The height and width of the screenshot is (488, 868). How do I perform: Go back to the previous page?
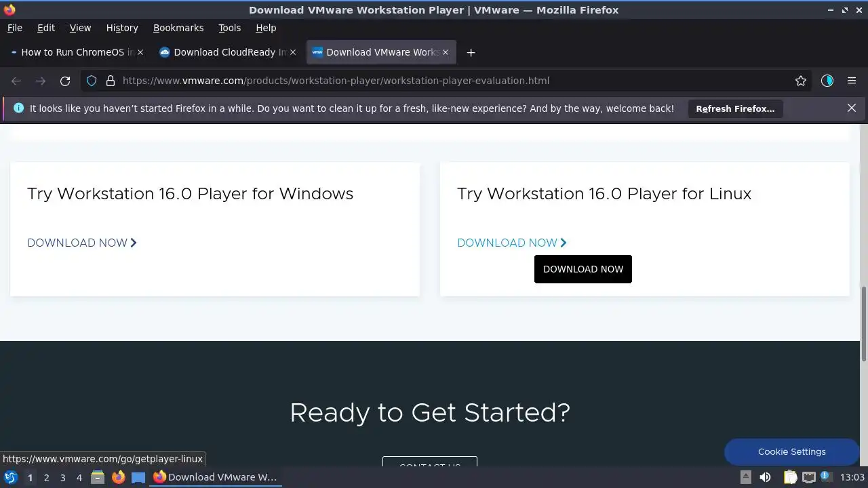(16, 81)
